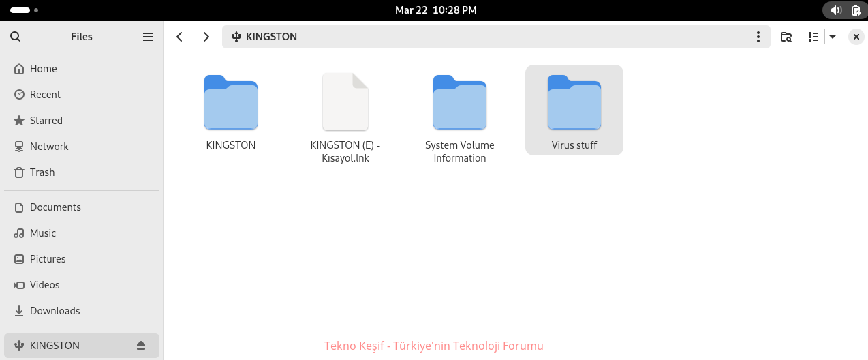Open Home in the sidebar
The width and height of the screenshot is (868, 360).
[x=82, y=69]
